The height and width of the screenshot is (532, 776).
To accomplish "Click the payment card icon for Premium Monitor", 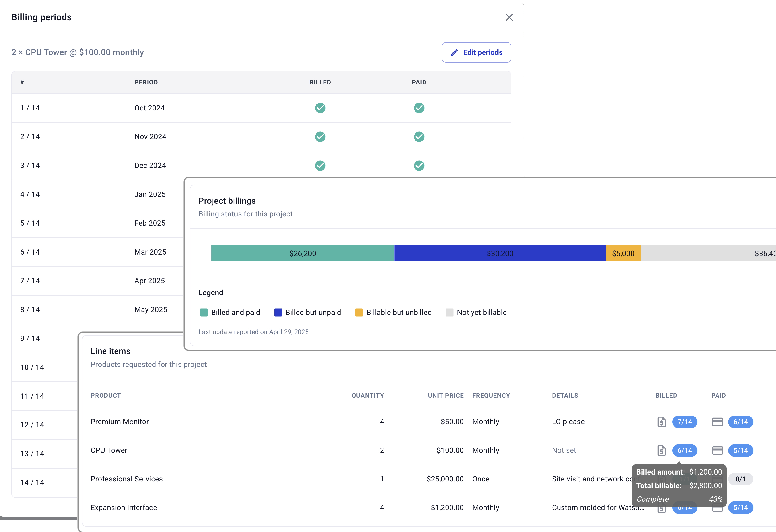I will tap(717, 422).
